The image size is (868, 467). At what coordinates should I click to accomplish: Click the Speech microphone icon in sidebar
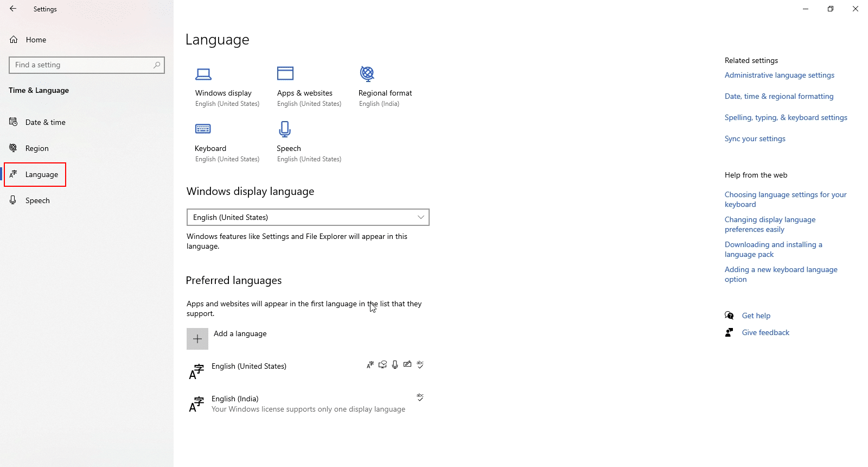pyautogui.click(x=13, y=200)
